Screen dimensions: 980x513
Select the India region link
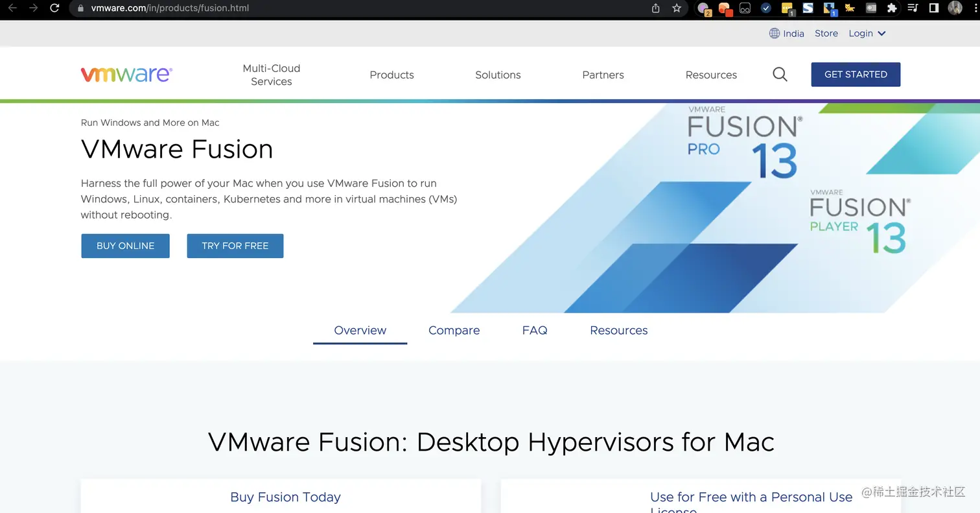point(793,34)
